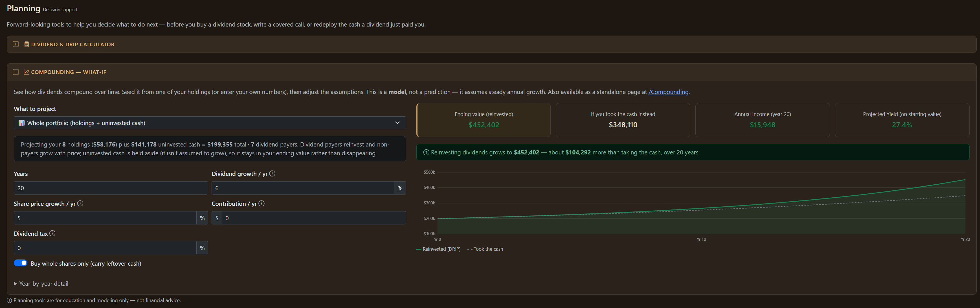Click the chart icon beside Compounding — What-If
This screenshot has width=980, height=308.
pos(27,72)
